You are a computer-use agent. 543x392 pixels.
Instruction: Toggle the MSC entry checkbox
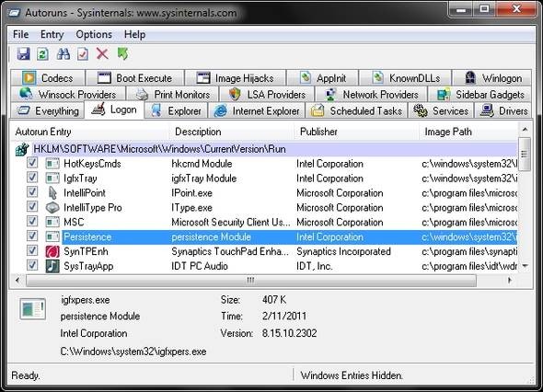32,221
